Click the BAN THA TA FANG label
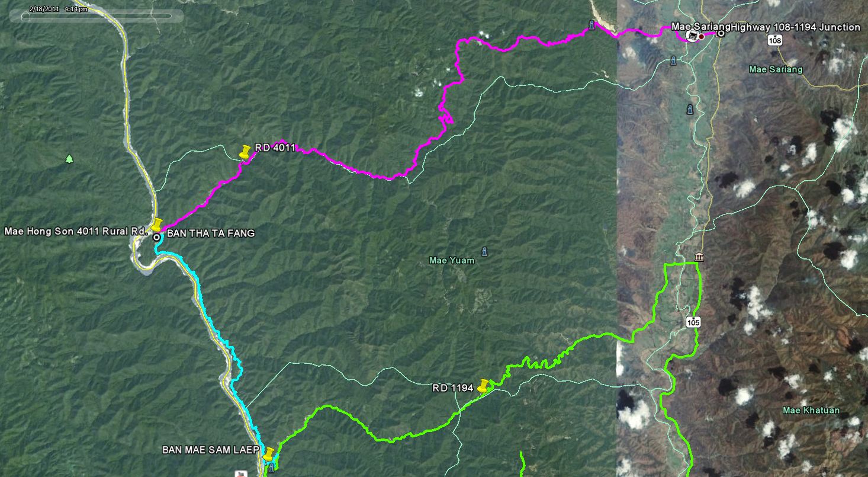This screenshot has height=477, width=868. click(x=211, y=233)
